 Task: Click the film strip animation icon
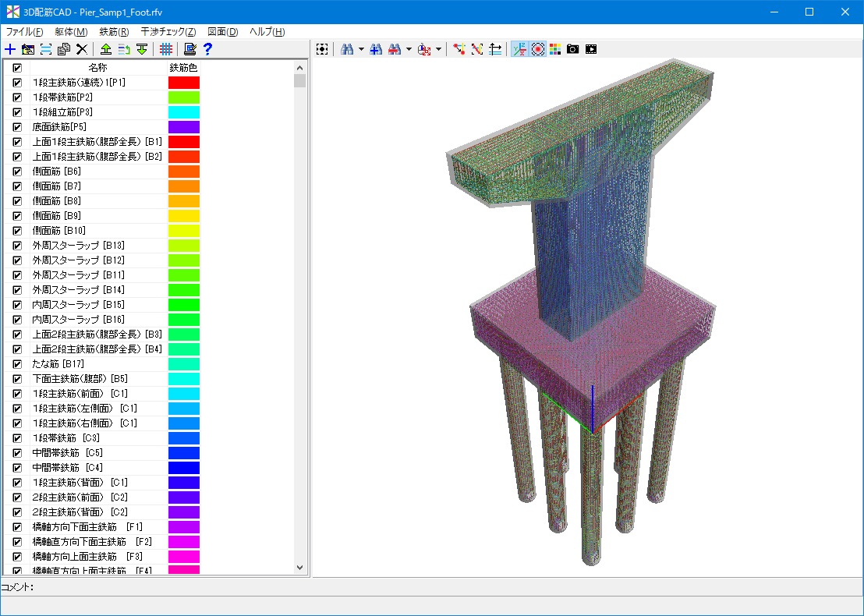tap(591, 50)
